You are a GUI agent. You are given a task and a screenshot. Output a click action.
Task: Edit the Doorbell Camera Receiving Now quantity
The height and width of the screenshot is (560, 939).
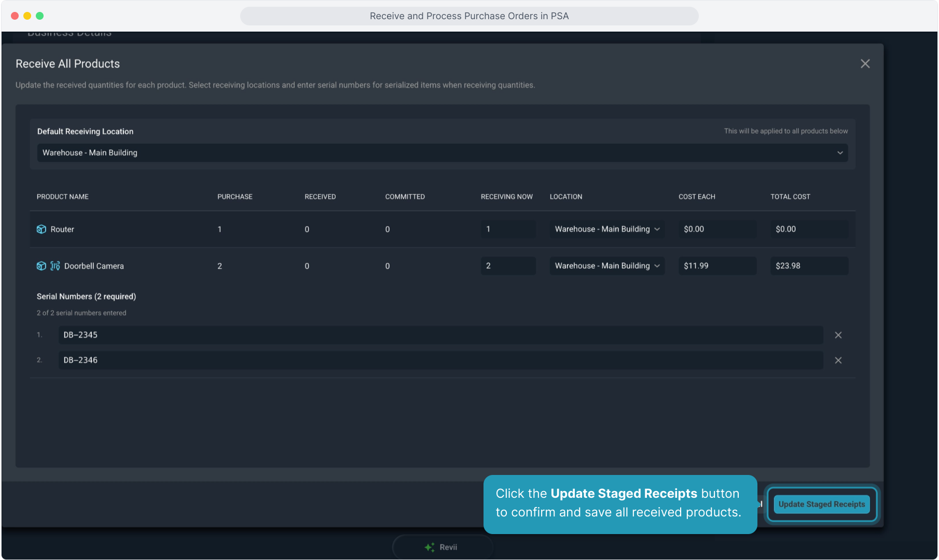pyautogui.click(x=507, y=266)
